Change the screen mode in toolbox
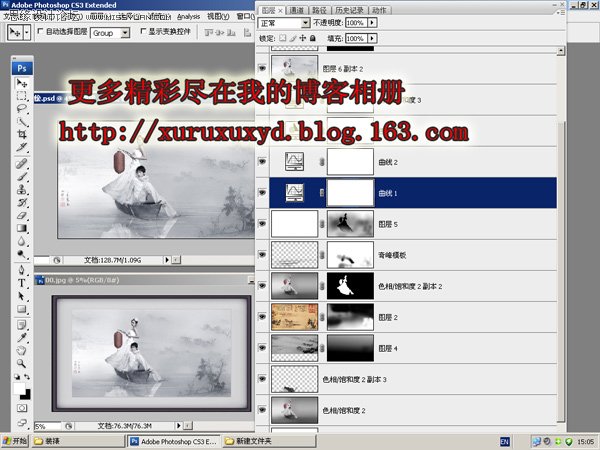The height and width of the screenshot is (450, 600). pyautogui.click(x=22, y=422)
